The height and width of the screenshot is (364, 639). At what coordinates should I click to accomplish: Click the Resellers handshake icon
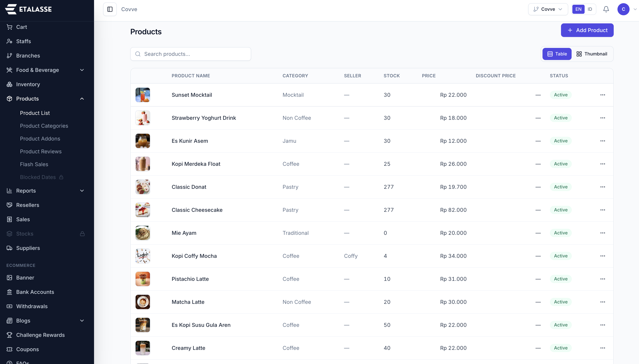pos(9,205)
